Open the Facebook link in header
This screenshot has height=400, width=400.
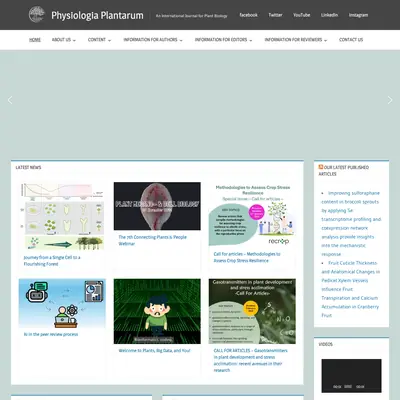pos(248,15)
